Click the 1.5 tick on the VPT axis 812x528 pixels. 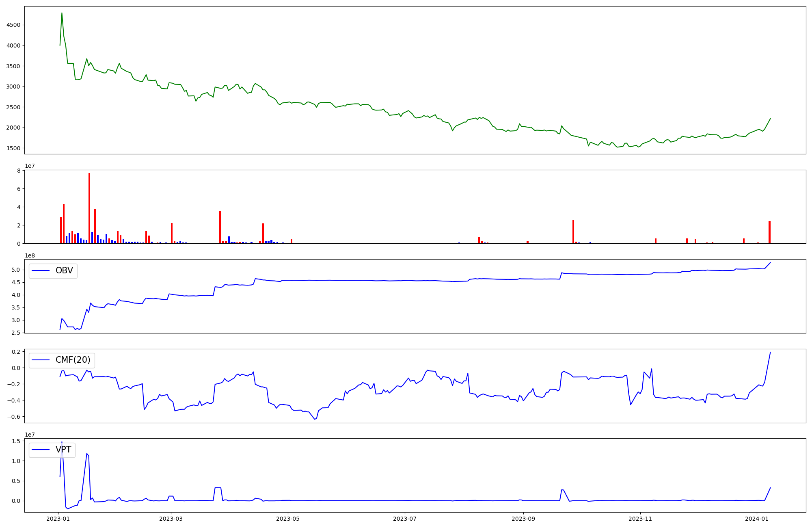pyautogui.click(x=16, y=441)
